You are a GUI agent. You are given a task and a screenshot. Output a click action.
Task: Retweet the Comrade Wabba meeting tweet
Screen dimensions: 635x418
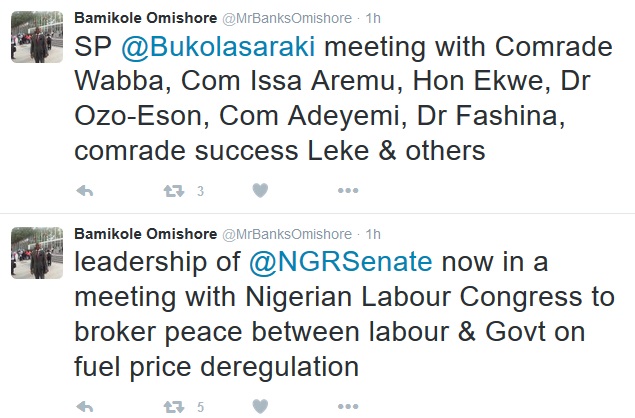[x=173, y=190]
